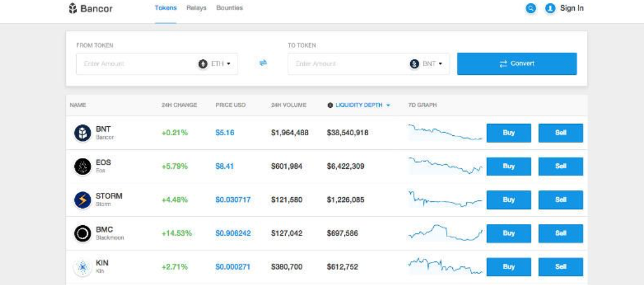Sort by the 24H Volume header
644x285 pixels.
288,105
